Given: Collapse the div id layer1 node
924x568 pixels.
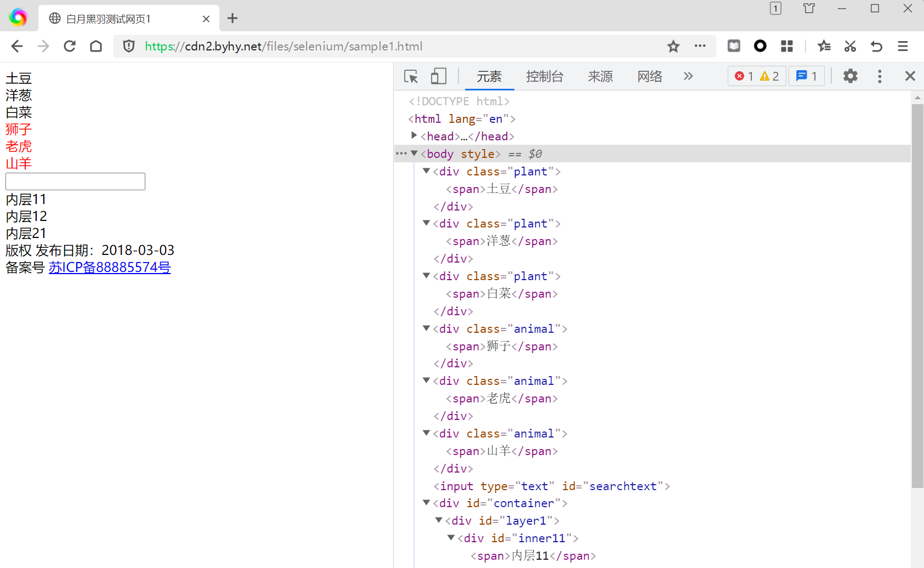Looking at the screenshot, I should (x=439, y=520).
